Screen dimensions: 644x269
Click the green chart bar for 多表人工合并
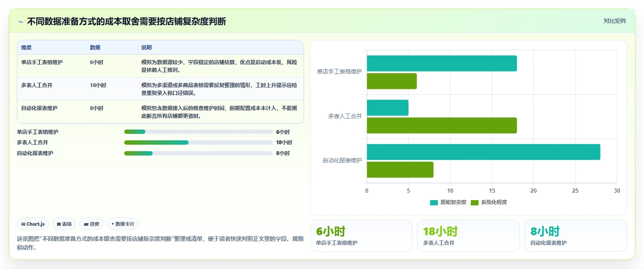(442, 125)
